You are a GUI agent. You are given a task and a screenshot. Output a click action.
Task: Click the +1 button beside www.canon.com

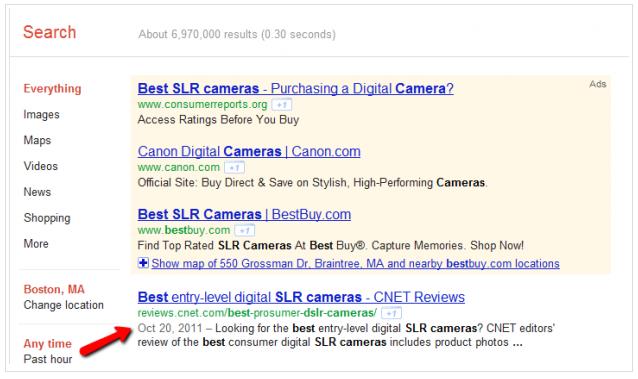pos(234,168)
